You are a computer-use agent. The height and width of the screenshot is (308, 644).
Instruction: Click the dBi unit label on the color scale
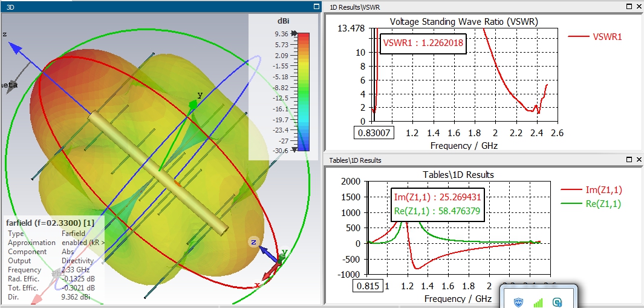tap(284, 22)
